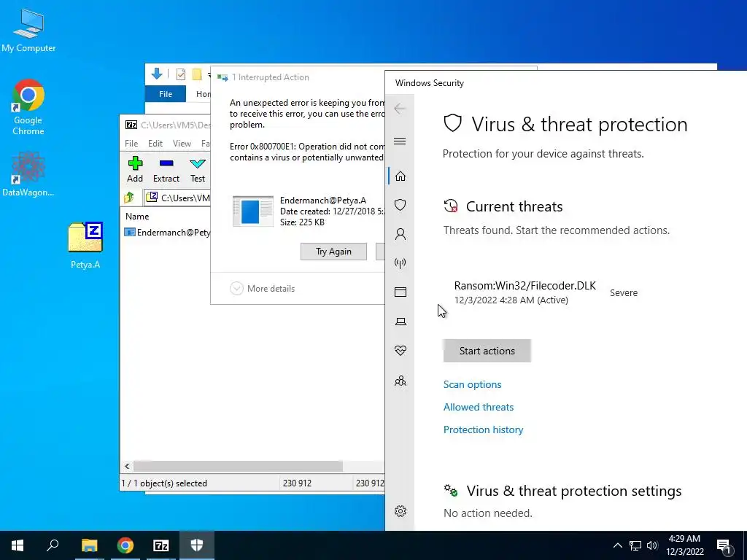The height and width of the screenshot is (560, 747).
Task: Switch to 7-Zip in the taskbar
Action: (x=161, y=545)
